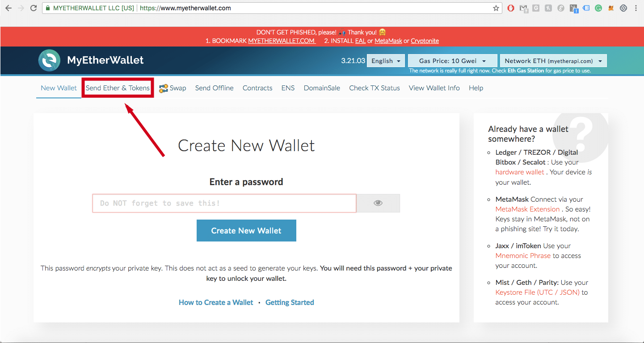Expand the Gas Price: 10 Gwei dropdown
This screenshot has height=343, width=644.
point(453,61)
